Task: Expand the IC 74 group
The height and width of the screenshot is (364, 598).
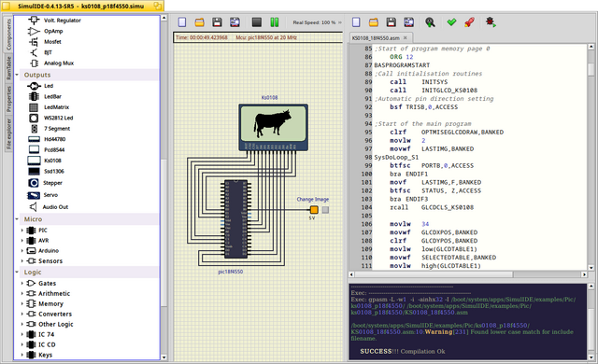Action: point(22,334)
